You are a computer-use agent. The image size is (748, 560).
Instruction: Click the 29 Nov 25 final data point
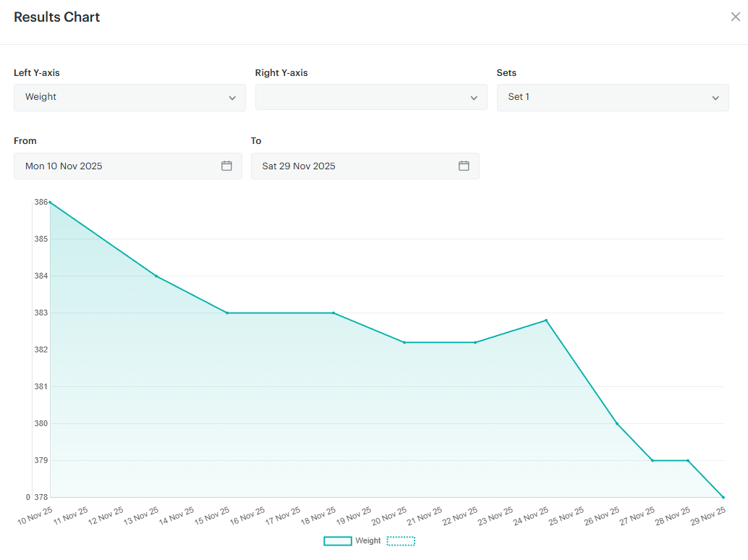click(x=723, y=497)
